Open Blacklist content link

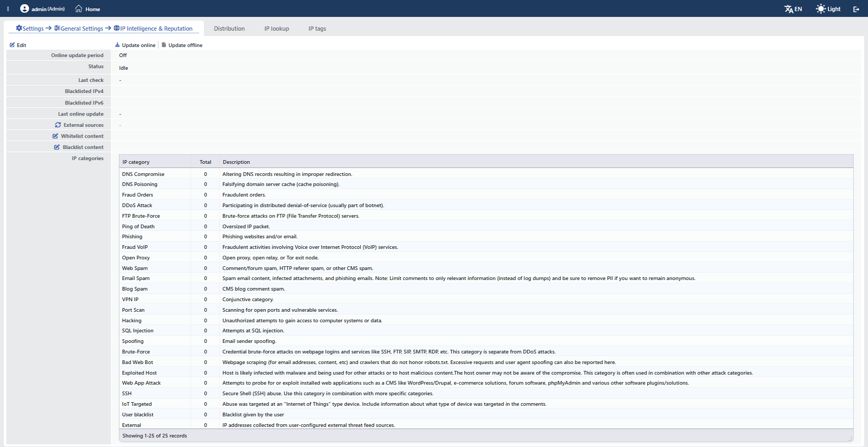click(83, 147)
